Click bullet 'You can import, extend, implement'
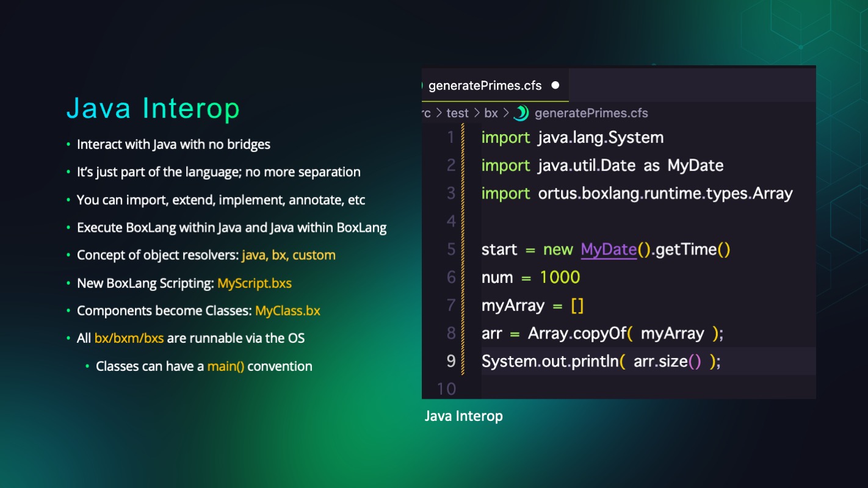The width and height of the screenshot is (868, 488). tap(221, 200)
